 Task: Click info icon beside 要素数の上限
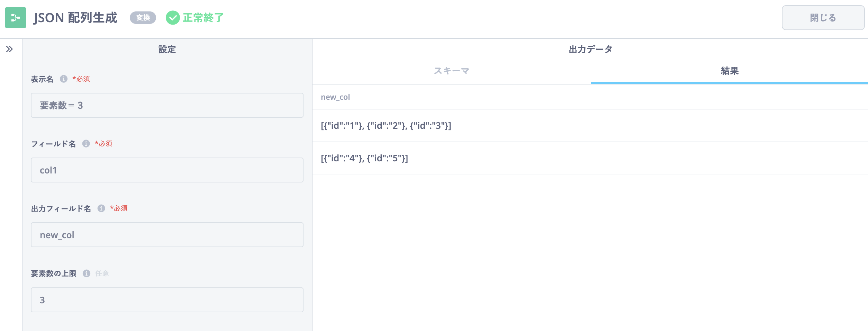(87, 274)
